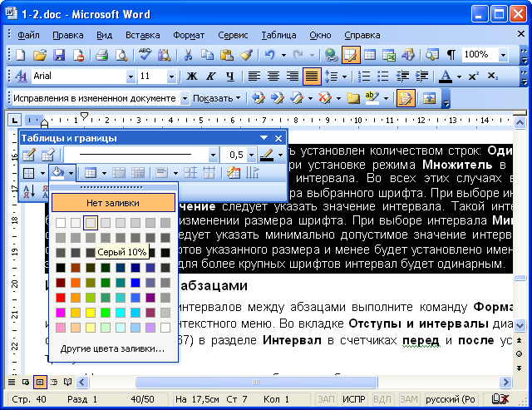Screen dimensions: 532x410
Task: Select the Draw Table pencil tool
Action: pos(29,156)
